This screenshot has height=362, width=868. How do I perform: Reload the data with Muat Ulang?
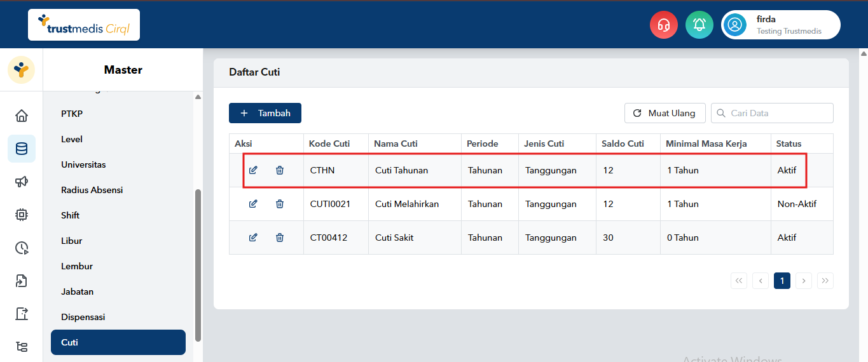(x=665, y=113)
